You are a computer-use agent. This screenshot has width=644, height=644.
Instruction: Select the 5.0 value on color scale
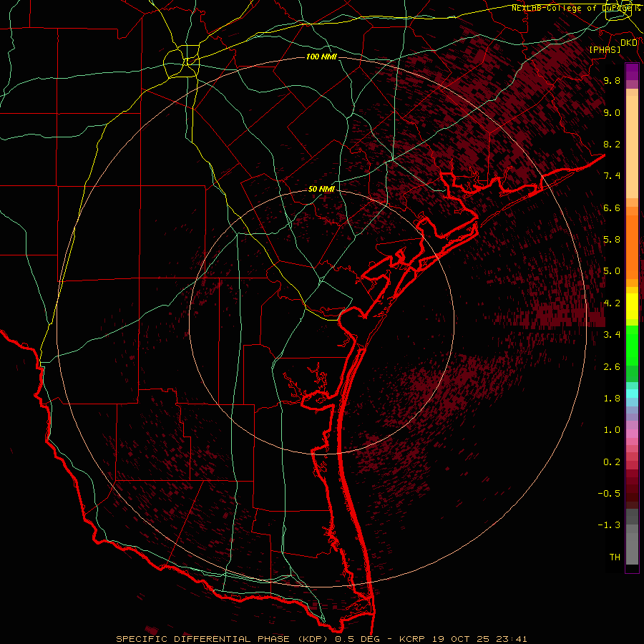click(x=612, y=271)
